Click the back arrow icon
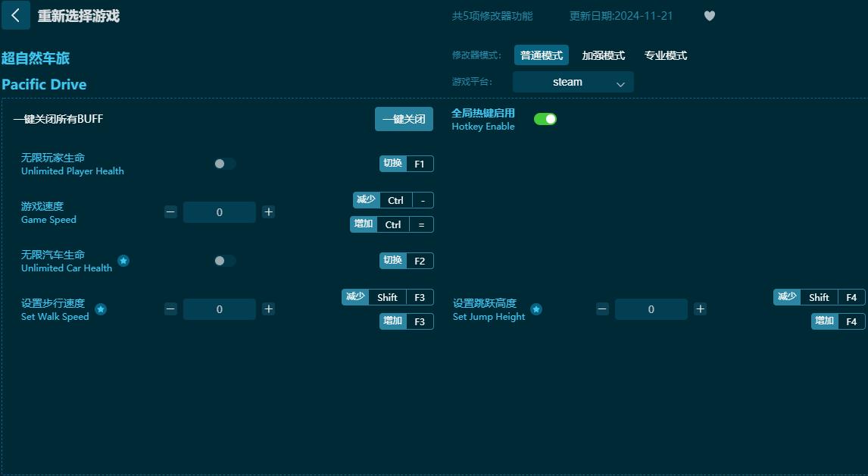Viewport: 868px width, 476px height. tap(15, 15)
